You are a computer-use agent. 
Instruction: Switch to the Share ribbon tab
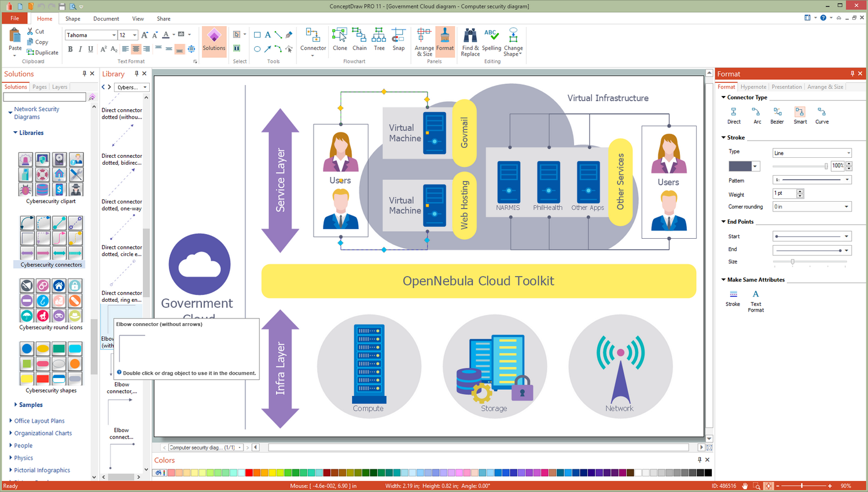(x=164, y=19)
